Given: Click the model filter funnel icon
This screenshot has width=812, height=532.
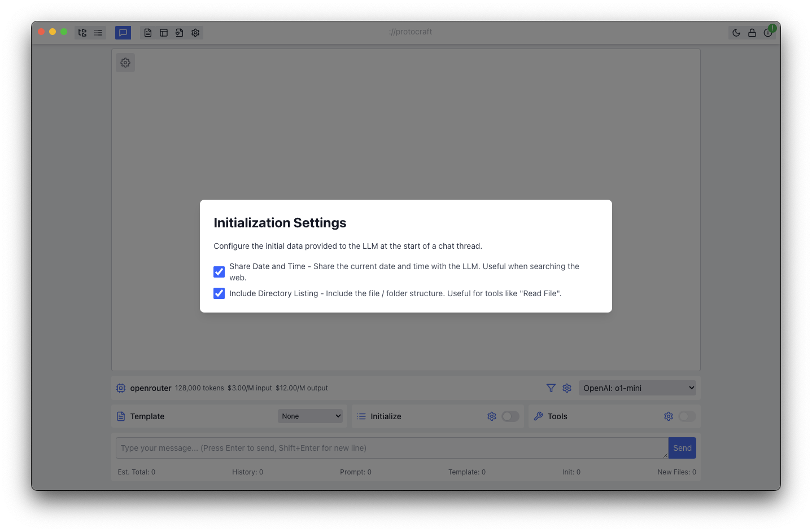Looking at the screenshot, I should [551, 388].
